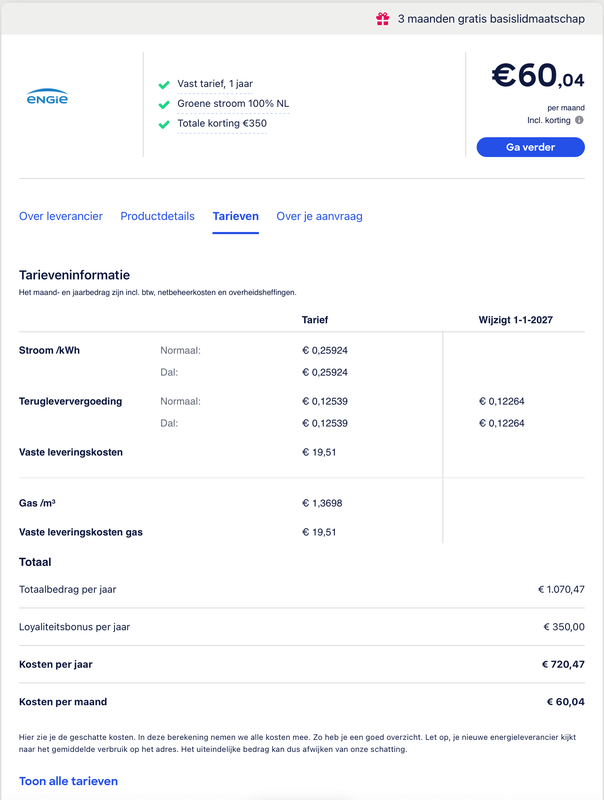
Task: Click Terugleververgoeding Normaal rate € 0,12539
Action: point(325,402)
